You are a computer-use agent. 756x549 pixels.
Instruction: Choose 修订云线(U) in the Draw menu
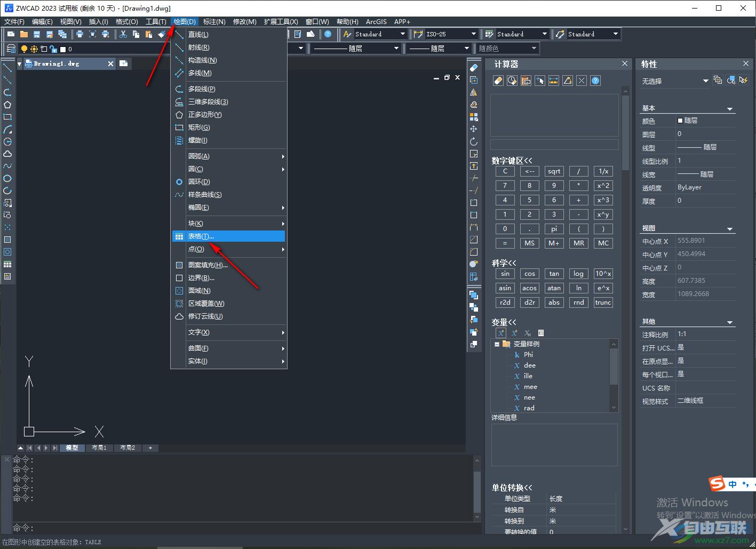228,316
